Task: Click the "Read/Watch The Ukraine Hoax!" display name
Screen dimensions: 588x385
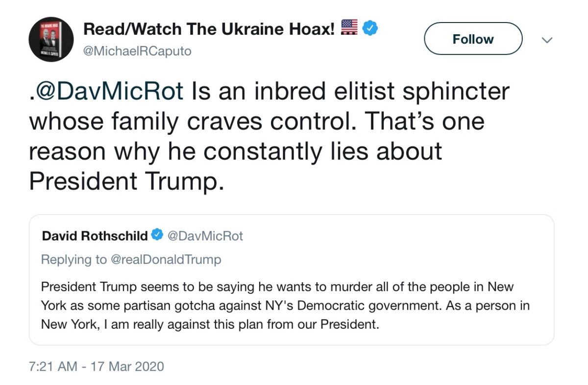Action: (211, 29)
